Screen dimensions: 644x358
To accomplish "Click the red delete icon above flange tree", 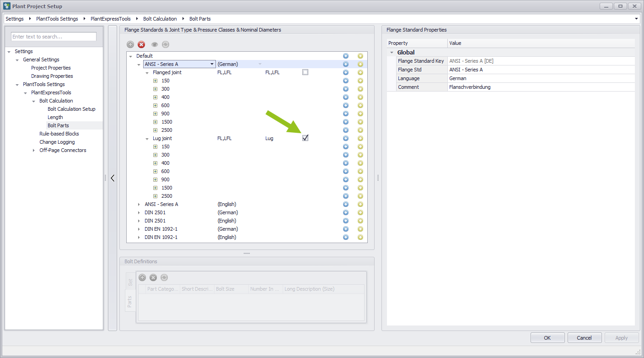I will [141, 44].
